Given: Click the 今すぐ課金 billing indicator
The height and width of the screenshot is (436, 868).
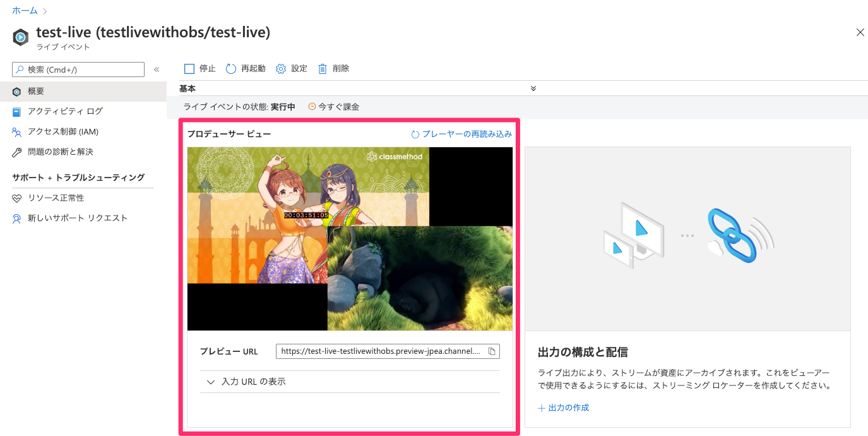Looking at the screenshot, I should point(334,107).
